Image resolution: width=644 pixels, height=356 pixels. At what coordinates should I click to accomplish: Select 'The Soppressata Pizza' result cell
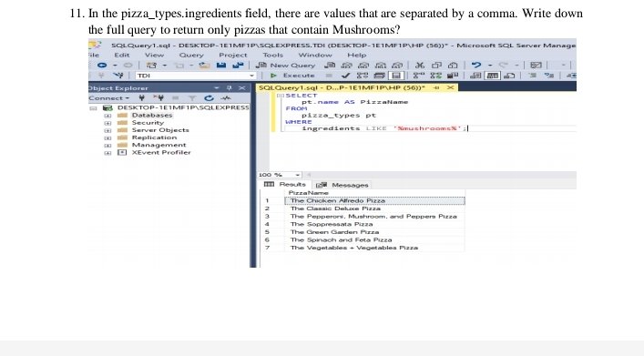[x=374, y=224]
